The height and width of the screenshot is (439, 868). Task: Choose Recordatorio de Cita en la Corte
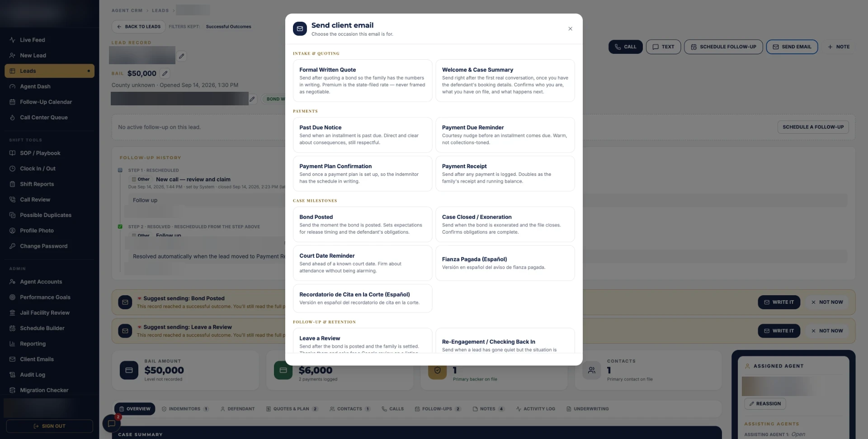coord(363,298)
